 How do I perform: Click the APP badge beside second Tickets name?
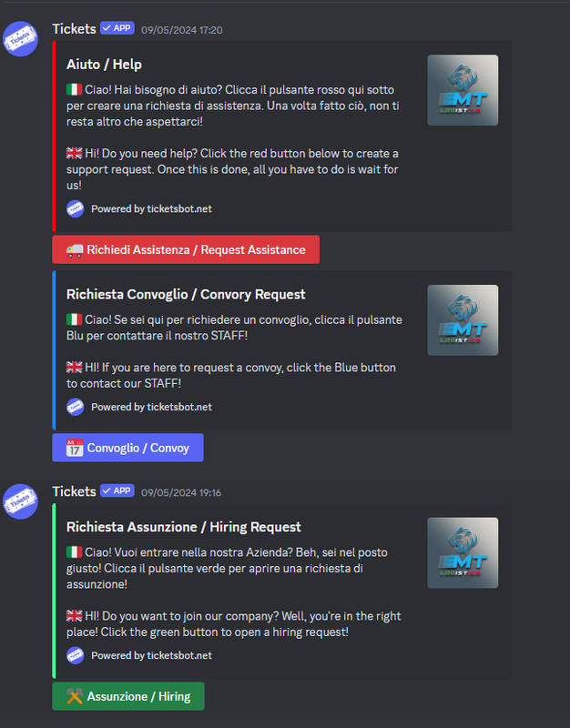(117, 490)
